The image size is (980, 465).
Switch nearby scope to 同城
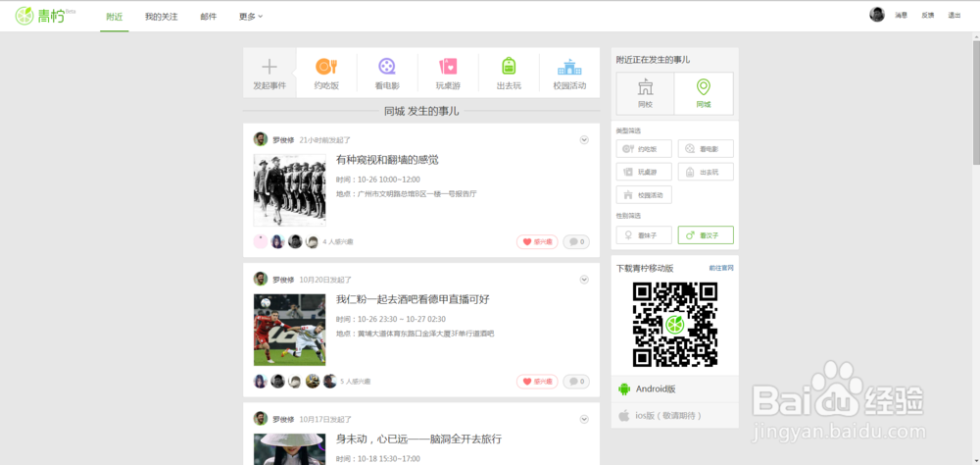(x=704, y=93)
